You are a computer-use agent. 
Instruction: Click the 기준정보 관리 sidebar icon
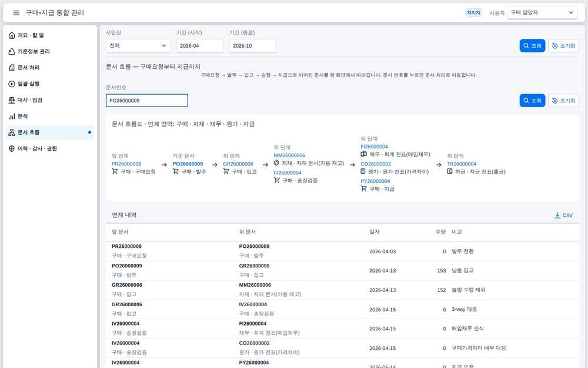(x=12, y=51)
